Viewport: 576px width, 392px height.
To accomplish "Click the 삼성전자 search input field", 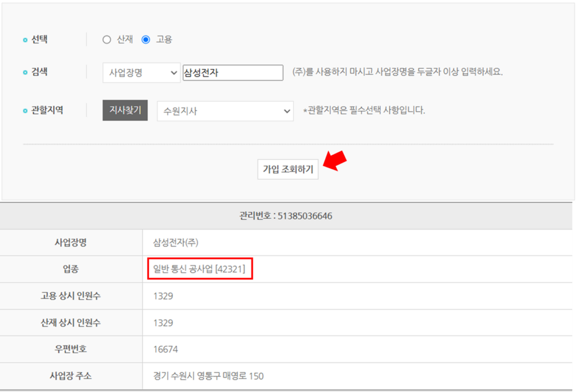I will tap(233, 72).
